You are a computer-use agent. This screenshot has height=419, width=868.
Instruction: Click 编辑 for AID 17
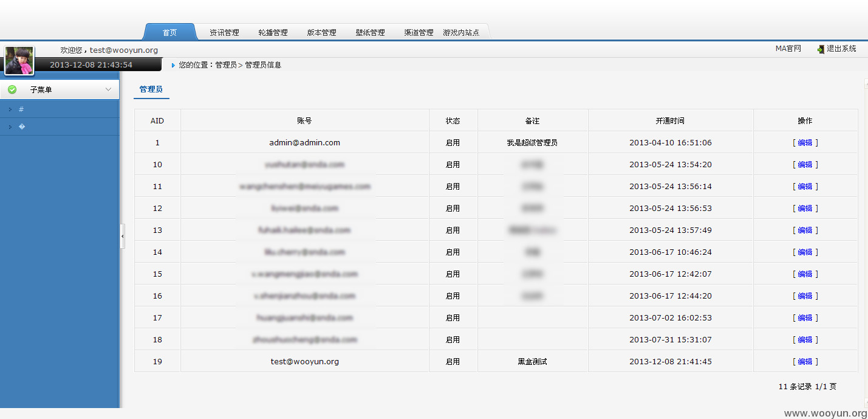(x=805, y=318)
